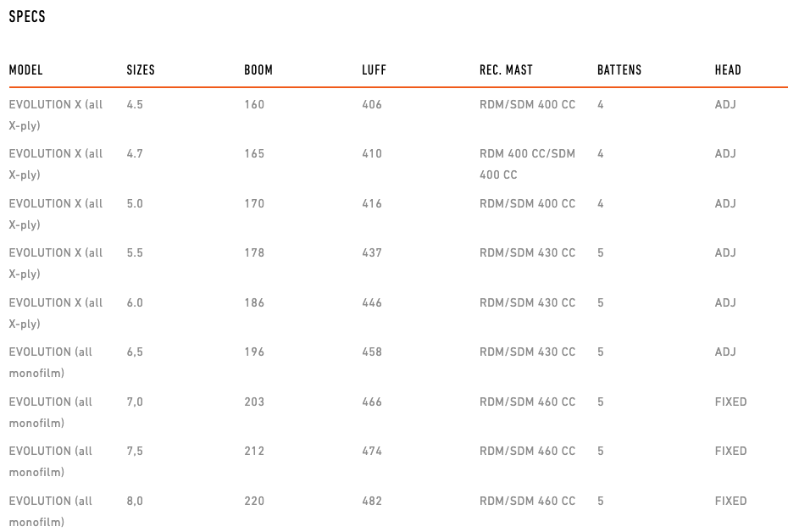788x532 pixels.
Task: Select the 8,0 size cell
Action: pos(135,501)
